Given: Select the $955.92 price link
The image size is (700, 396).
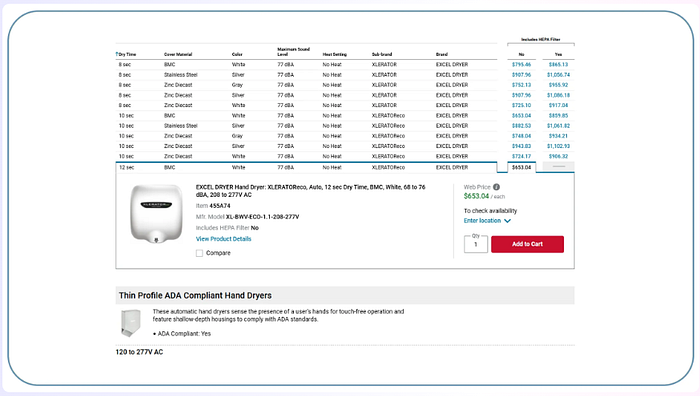Looking at the screenshot, I should [558, 85].
